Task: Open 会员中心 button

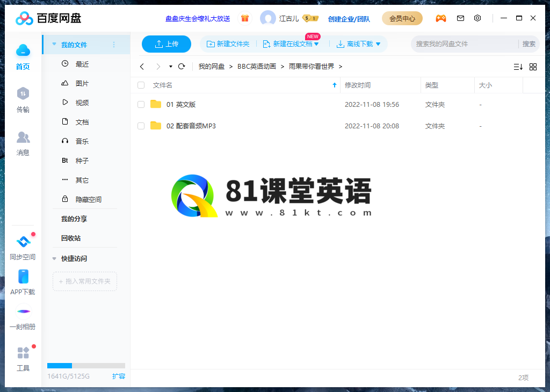Action: (x=402, y=18)
